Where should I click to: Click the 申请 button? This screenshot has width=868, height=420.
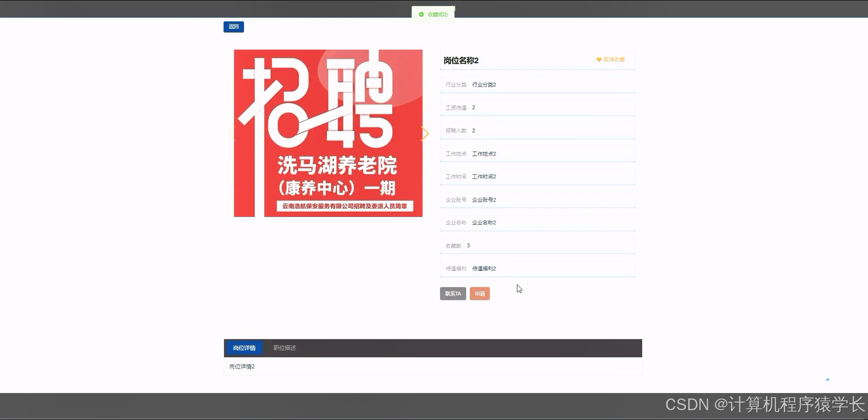[480, 293]
